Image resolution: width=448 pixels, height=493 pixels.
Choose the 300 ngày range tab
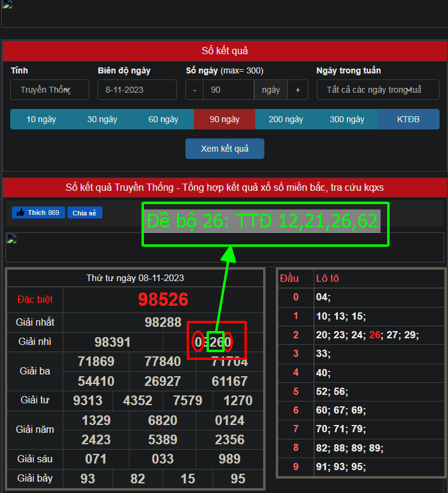347,119
